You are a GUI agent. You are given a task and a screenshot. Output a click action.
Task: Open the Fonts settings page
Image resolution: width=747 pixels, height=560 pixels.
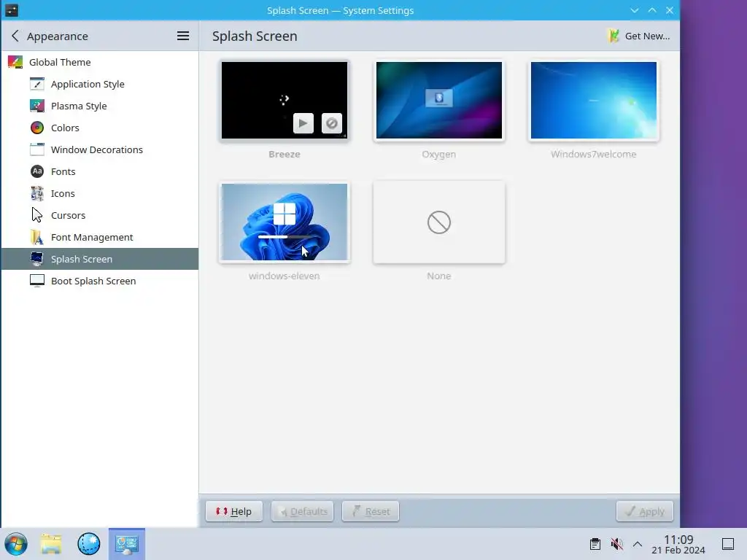click(x=99, y=171)
